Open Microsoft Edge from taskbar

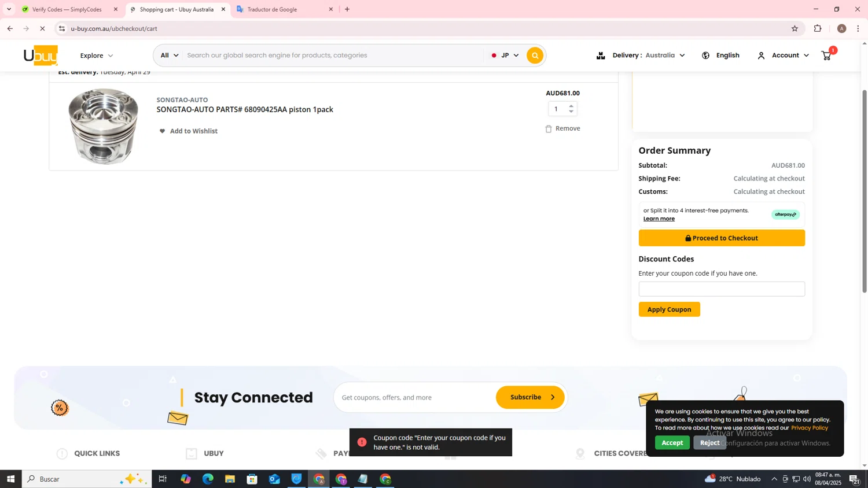[x=208, y=479]
